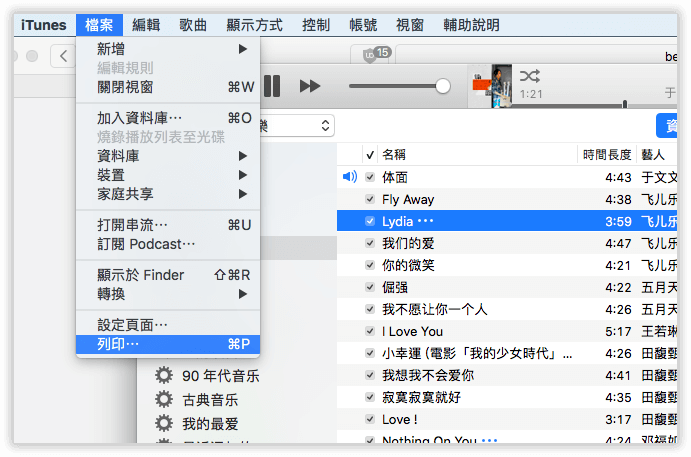Select the song row 你的微笑
Screen dimensions: 691x457
[x=507, y=265]
